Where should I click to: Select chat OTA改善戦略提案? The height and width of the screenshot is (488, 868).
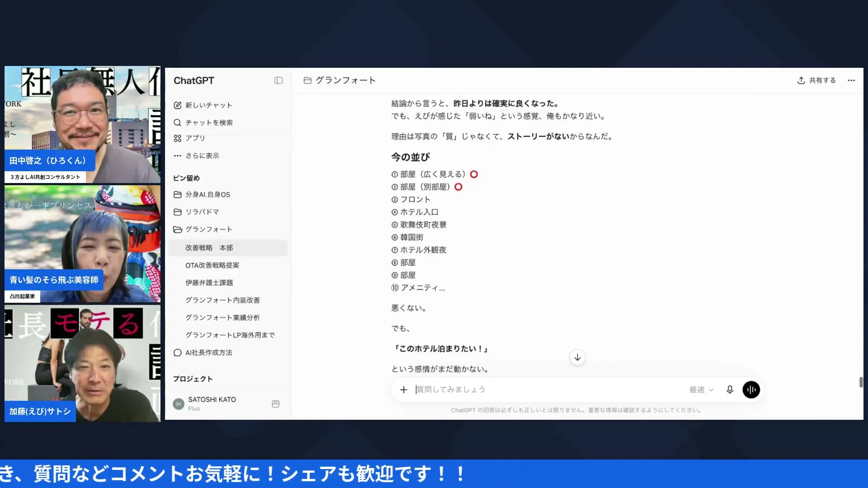coord(228,266)
